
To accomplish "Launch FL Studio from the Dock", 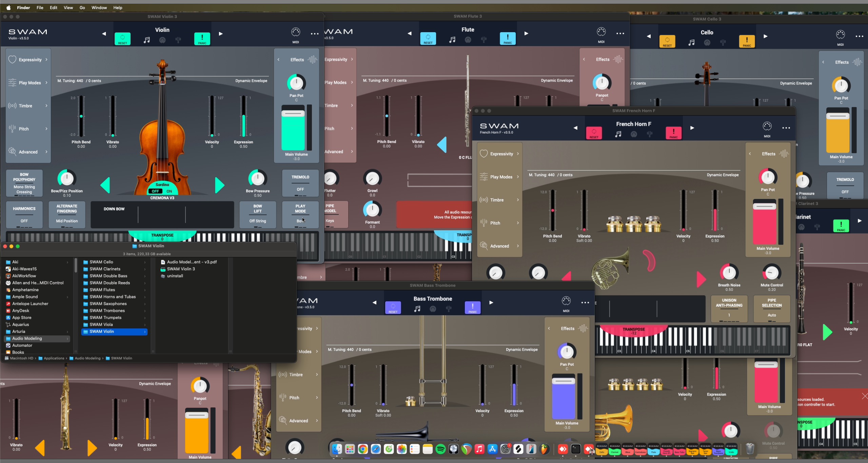I will coord(544,449).
